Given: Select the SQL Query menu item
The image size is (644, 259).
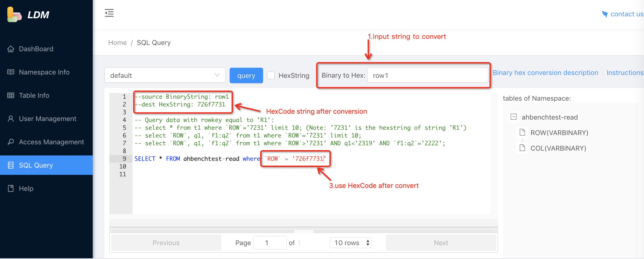Looking at the screenshot, I should pyautogui.click(x=46, y=165).
